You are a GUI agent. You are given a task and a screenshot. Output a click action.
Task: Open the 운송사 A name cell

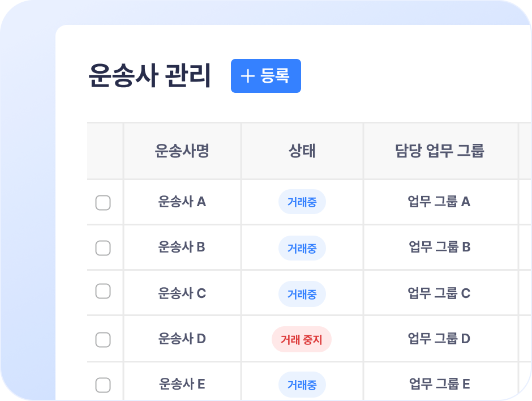[x=182, y=202]
